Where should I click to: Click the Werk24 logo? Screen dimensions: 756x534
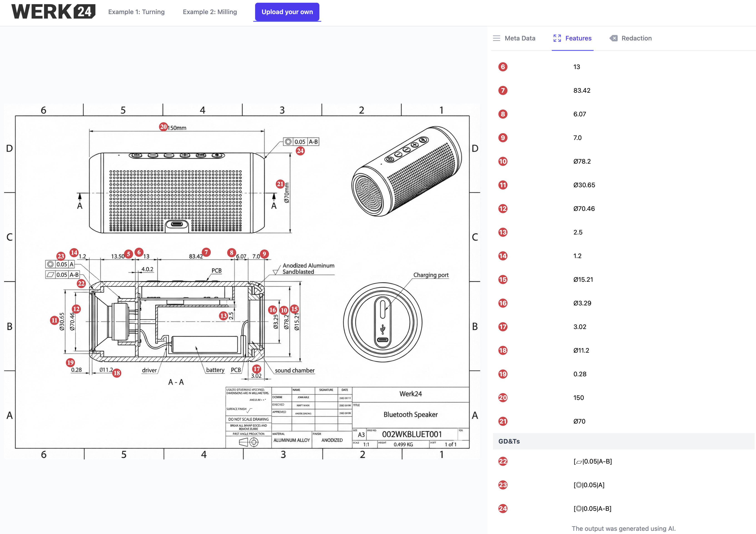[x=54, y=12]
